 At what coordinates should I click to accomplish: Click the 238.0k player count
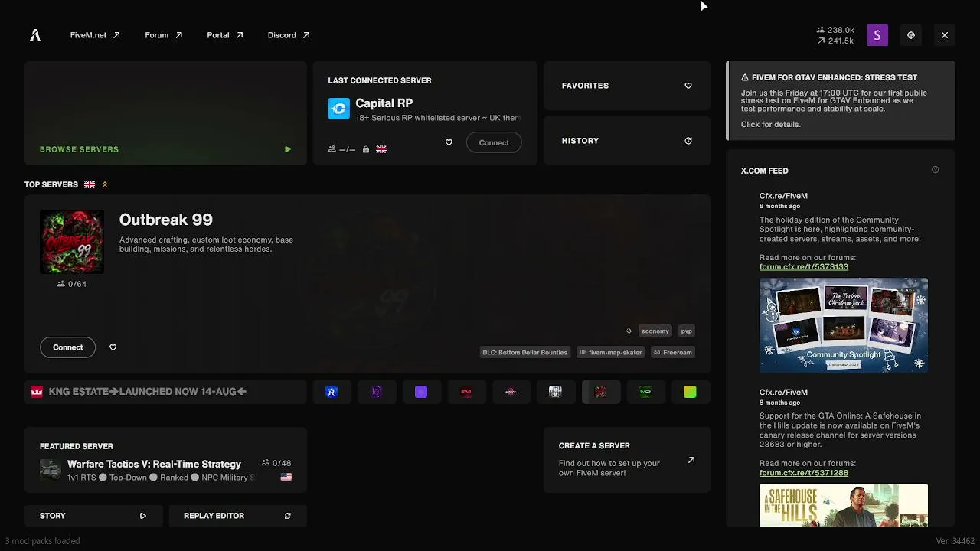(835, 30)
